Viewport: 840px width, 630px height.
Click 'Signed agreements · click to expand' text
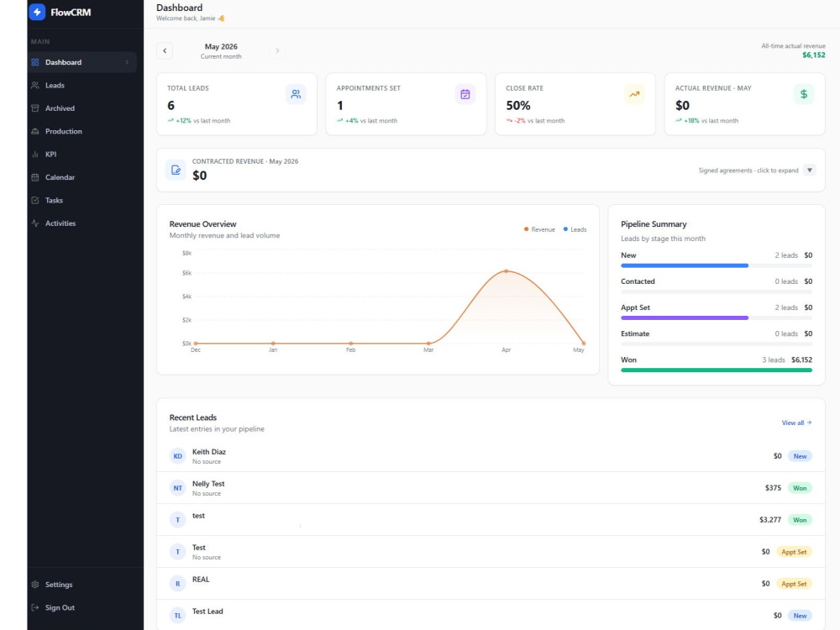pos(748,171)
